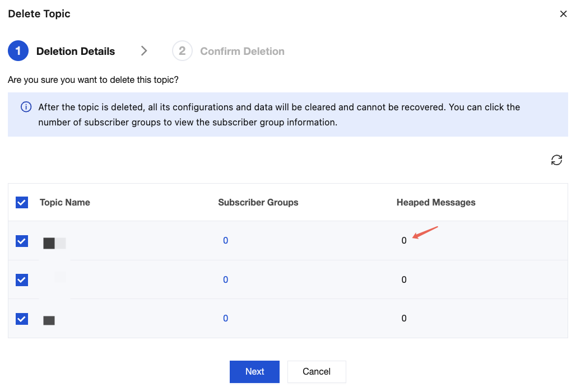Viewport: 576px width, 392px height.
Task: Click the Subscriber Groups column header
Action: click(258, 202)
